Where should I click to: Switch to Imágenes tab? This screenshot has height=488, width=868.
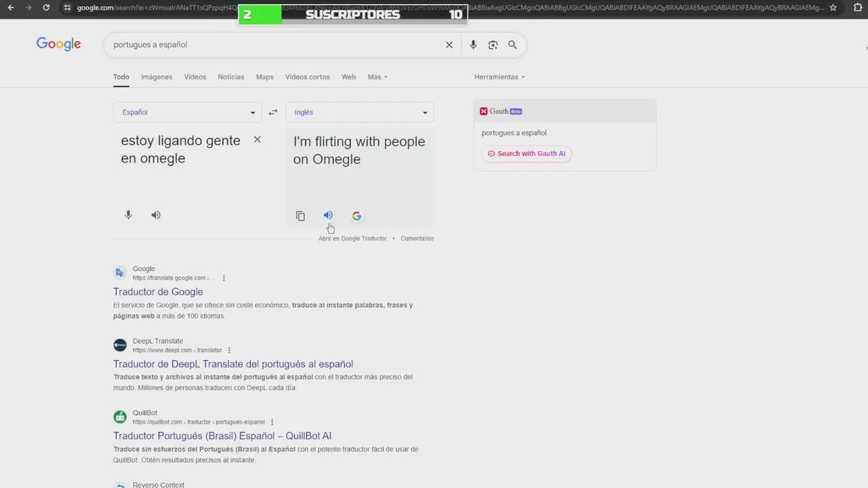(157, 77)
